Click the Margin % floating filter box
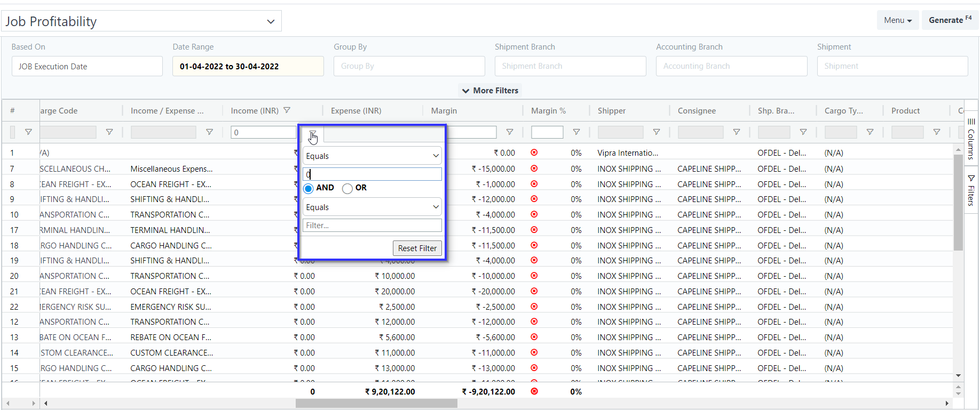The image size is (980, 410). (x=547, y=132)
